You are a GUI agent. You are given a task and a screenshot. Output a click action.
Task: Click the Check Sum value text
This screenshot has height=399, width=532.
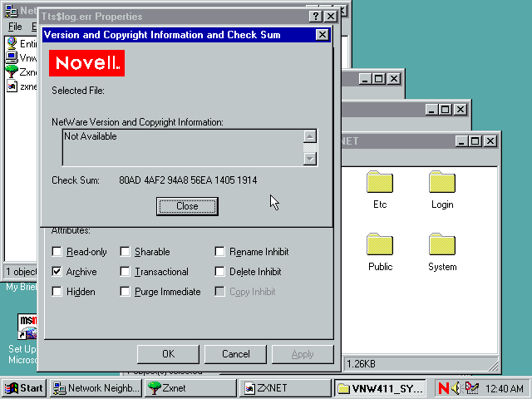tap(188, 180)
